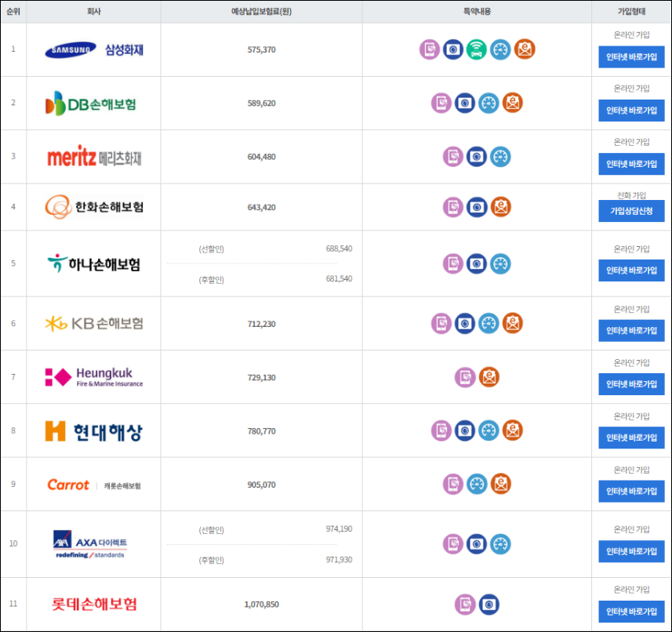
Task: Click the Carrot 캐롯손해보험 logo
Action: click(x=94, y=485)
